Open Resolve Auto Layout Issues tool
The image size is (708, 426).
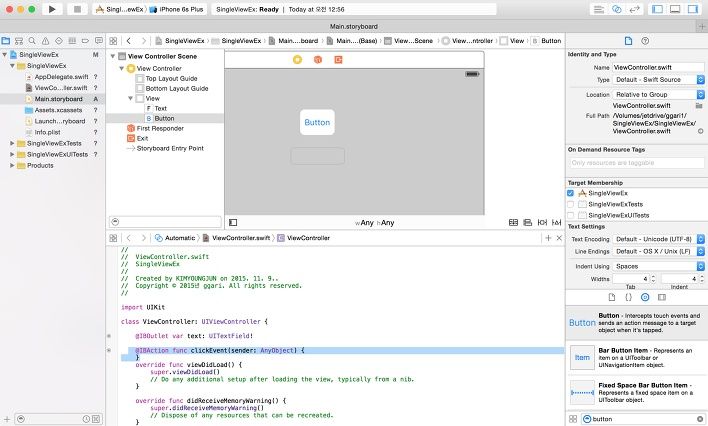(x=557, y=223)
